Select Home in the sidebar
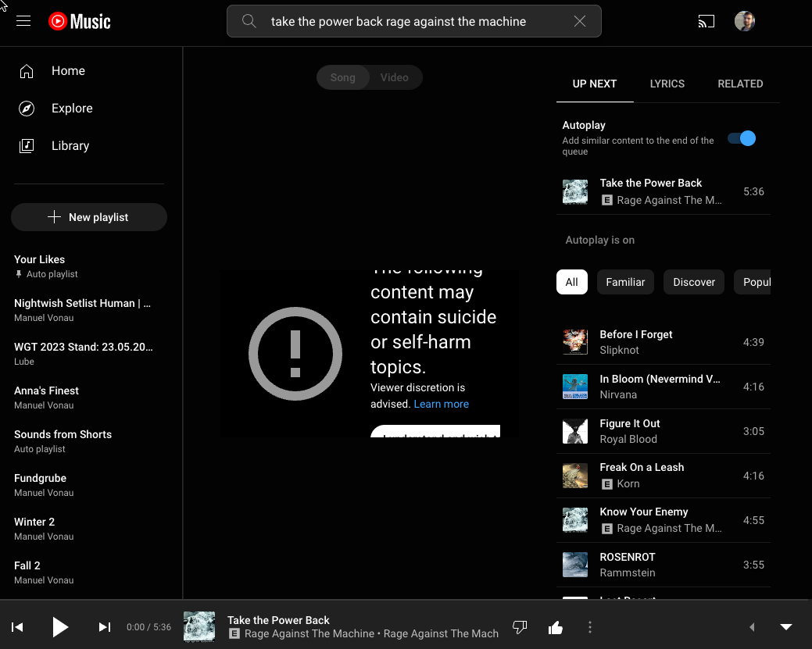This screenshot has width=812, height=649. 68,71
